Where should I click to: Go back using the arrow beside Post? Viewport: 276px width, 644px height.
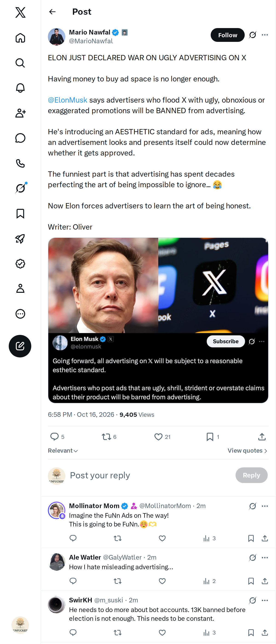pos(52,12)
